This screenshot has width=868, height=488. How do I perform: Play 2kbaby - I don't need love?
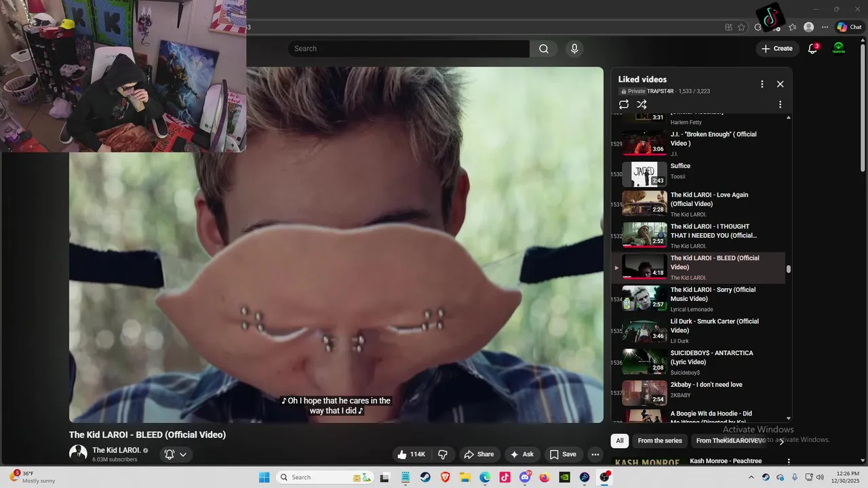coord(698,393)
